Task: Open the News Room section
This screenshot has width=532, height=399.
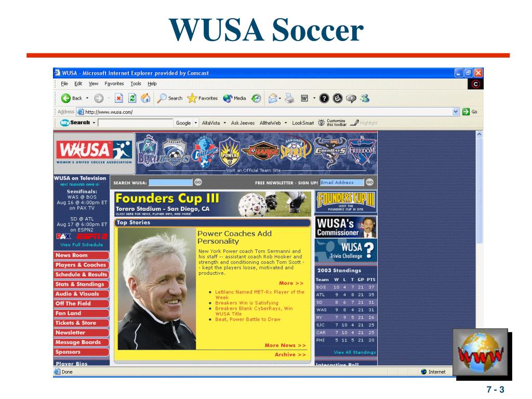Action: [82, 255]
